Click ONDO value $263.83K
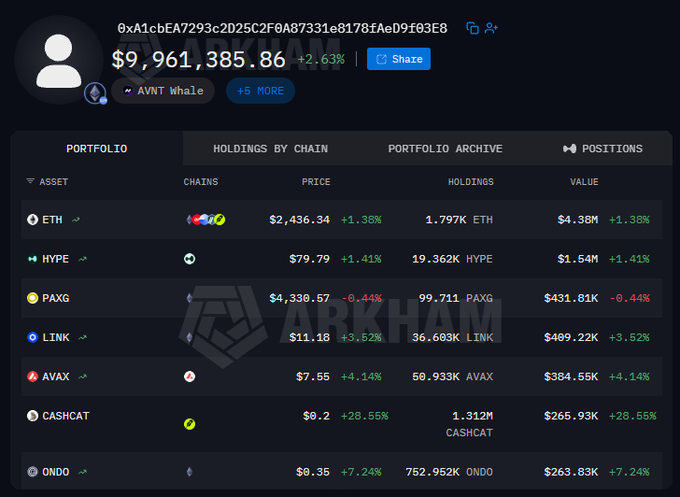 (571, 472)
